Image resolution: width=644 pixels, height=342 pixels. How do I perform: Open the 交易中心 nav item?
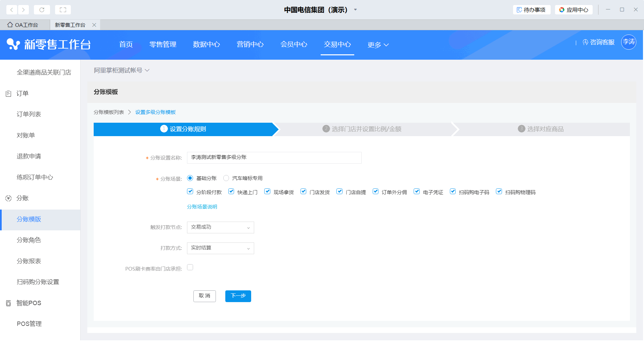337,44
